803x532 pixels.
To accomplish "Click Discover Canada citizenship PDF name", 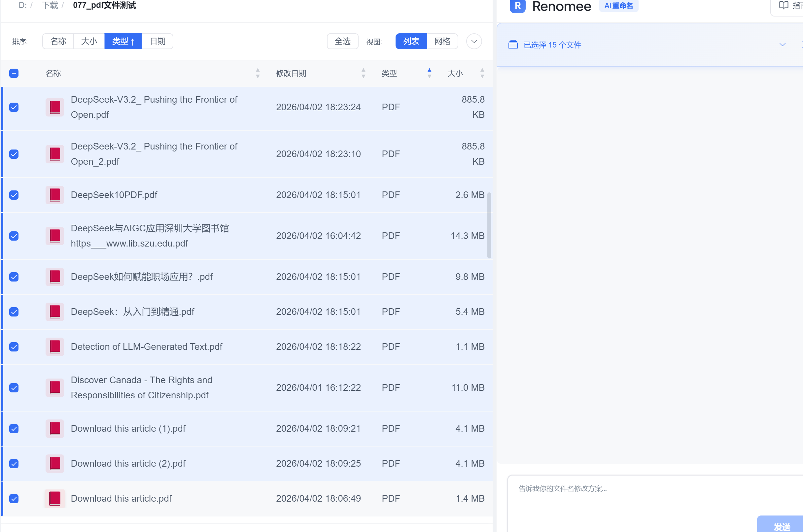I will coord(142,388).
